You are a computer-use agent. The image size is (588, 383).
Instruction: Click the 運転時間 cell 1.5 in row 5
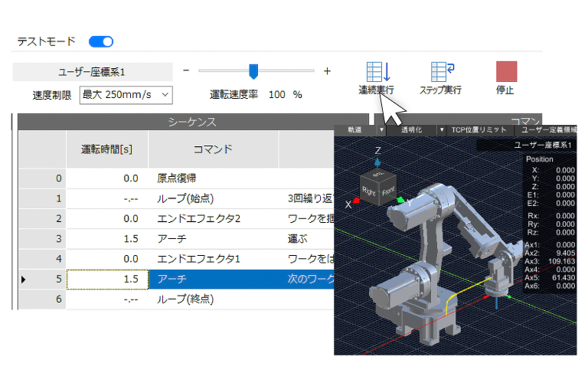click(108, 280)
